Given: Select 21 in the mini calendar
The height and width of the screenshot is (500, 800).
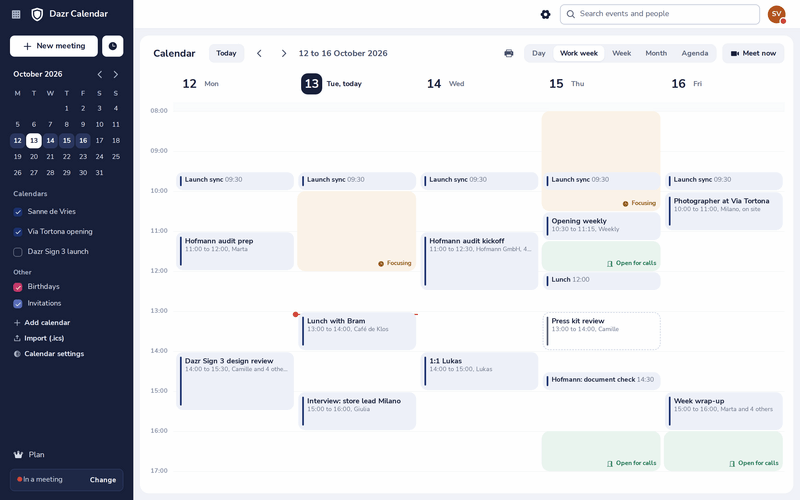Looking at the screenshot, I should click(x=50, y=157).
